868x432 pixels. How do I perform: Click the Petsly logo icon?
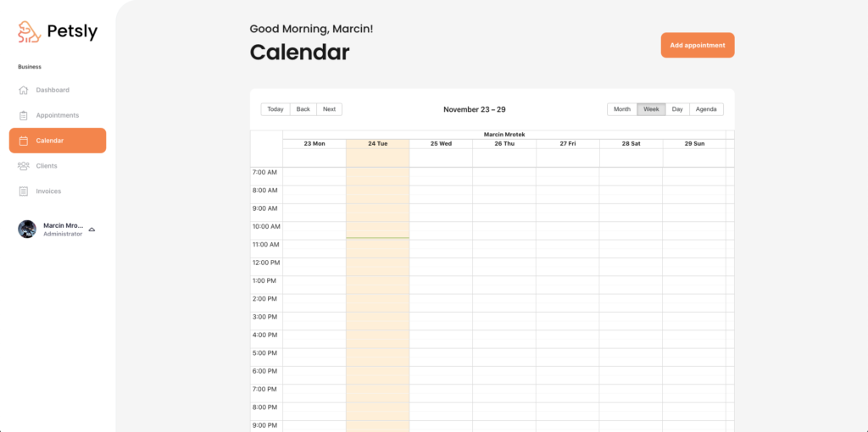(x=30, y=32)
